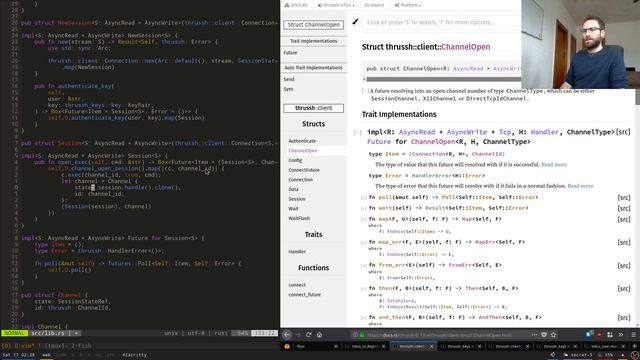Collapse the Future impl block for ChannelOpen

pos(358,132)
